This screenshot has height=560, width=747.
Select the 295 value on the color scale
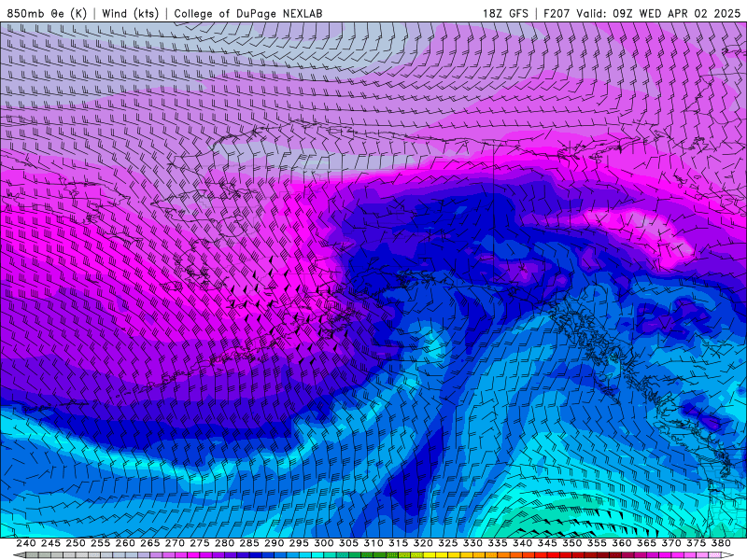pos(299,543)
